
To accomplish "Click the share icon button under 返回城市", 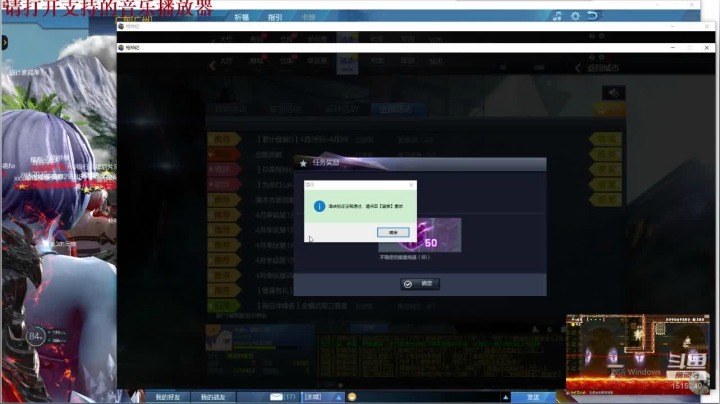I will tap(613, 93).
